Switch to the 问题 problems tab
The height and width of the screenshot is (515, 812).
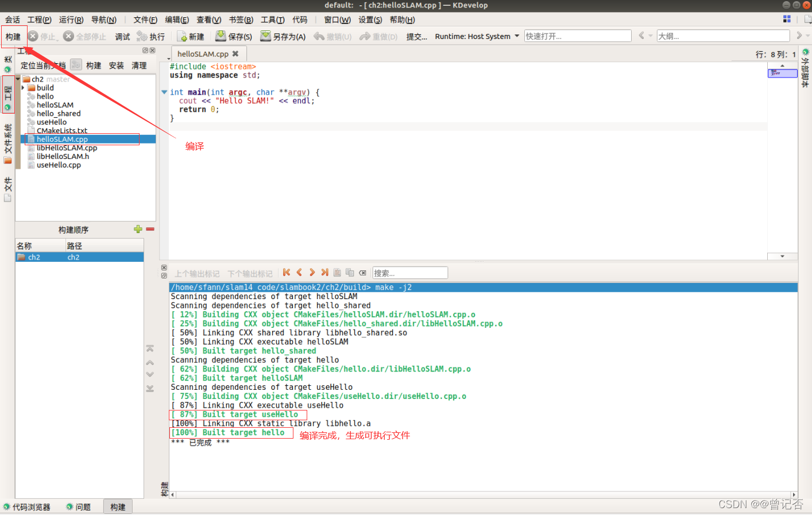[x=79, y=507]
